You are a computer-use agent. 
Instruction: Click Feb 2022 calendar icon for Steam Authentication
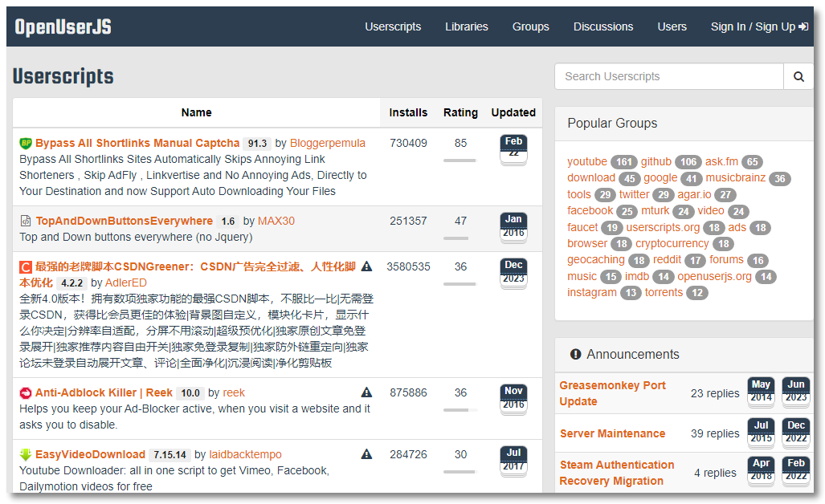(795, 471)
